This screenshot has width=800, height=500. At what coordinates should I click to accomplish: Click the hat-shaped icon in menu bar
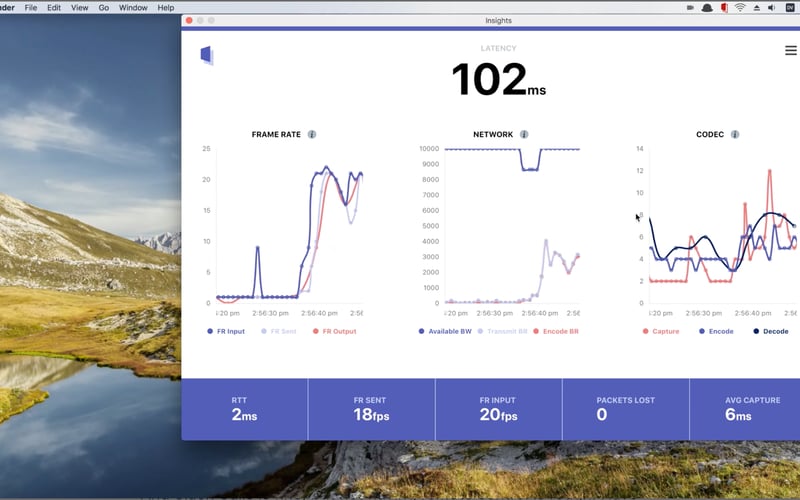point(707,8)
